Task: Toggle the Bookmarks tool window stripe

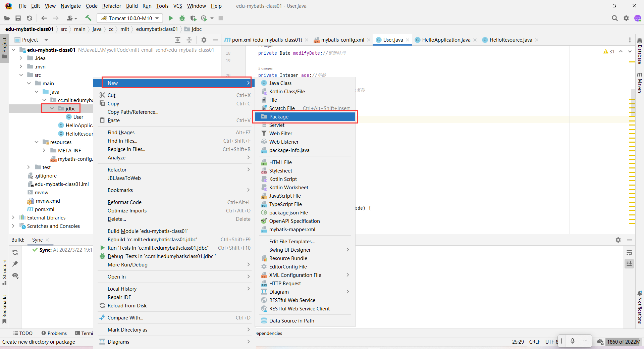Action: pos(4,309)
